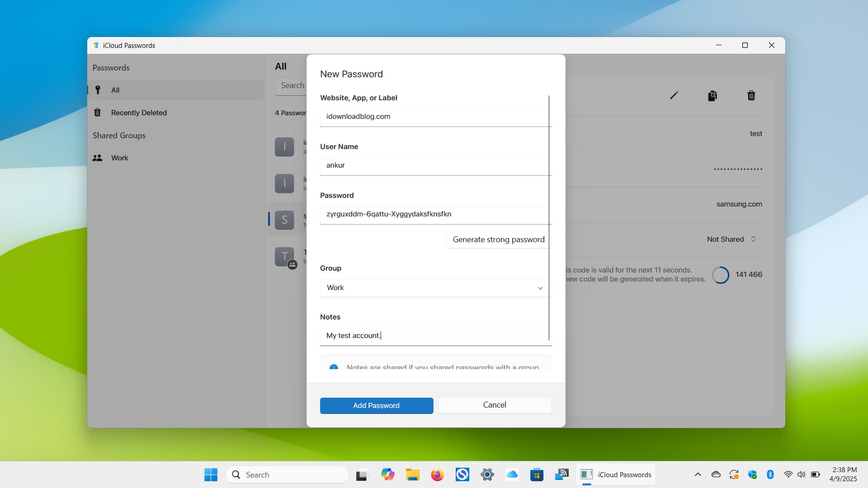Image resolution: width=868 pixels, height=488 pixels.
Task: Select the All passwords key icon
Action: point(98,90)
